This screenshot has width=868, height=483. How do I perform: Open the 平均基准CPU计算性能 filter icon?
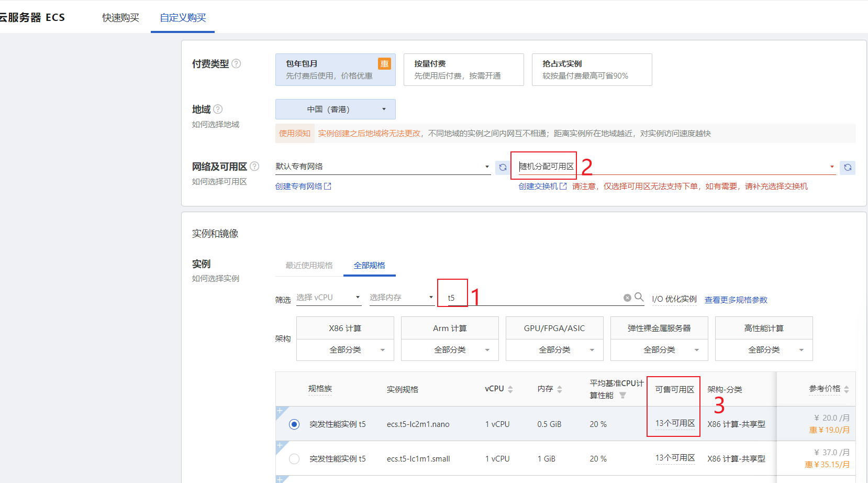(622, 396)
